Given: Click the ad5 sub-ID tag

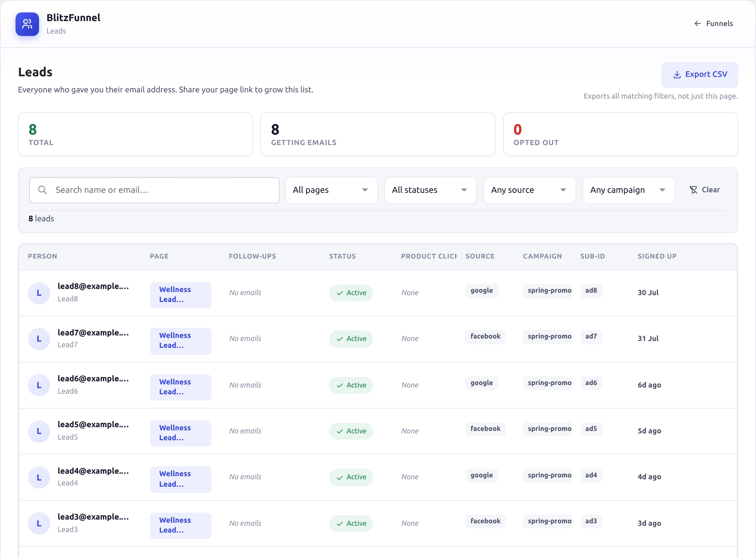Looking at the screenshot, I should tap(591, 429).
